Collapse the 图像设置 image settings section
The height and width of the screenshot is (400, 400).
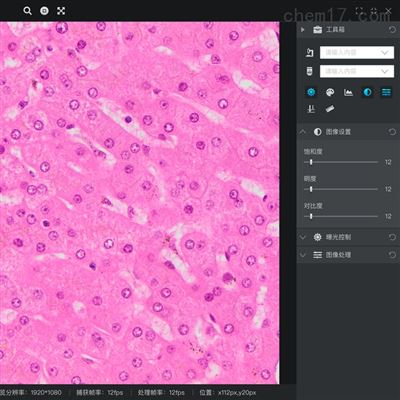[303, 132]
